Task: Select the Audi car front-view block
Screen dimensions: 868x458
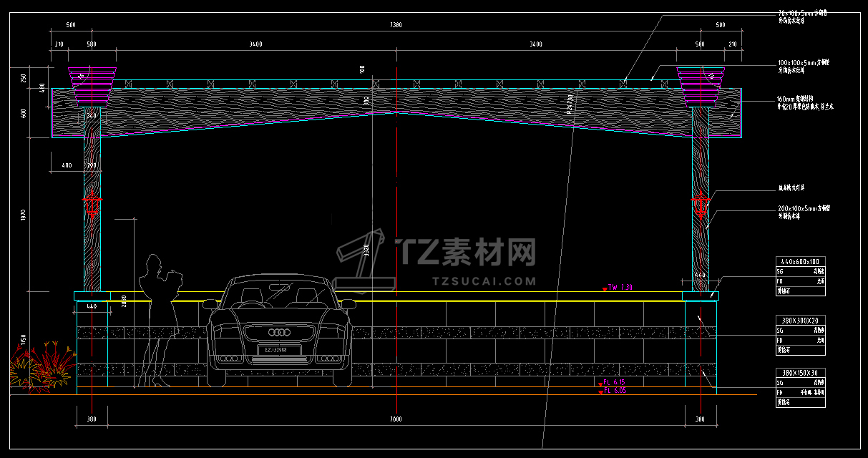Action: tap(279, 331)
